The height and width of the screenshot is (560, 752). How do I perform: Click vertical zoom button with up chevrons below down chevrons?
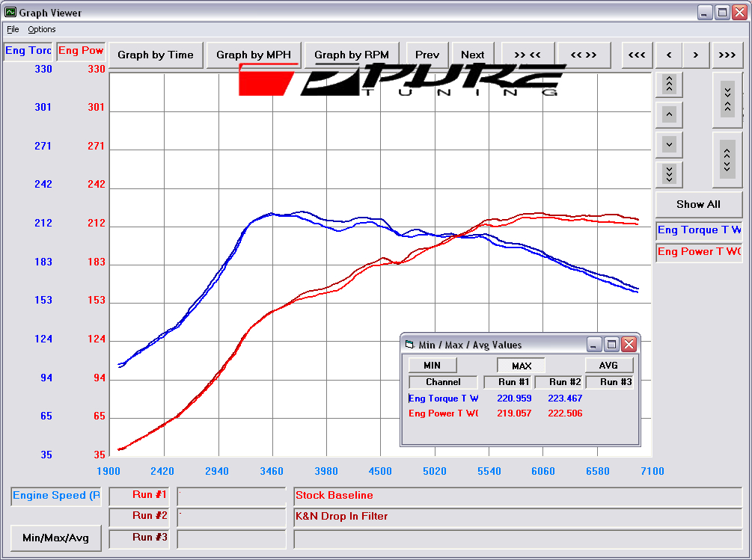click(727, 99)
